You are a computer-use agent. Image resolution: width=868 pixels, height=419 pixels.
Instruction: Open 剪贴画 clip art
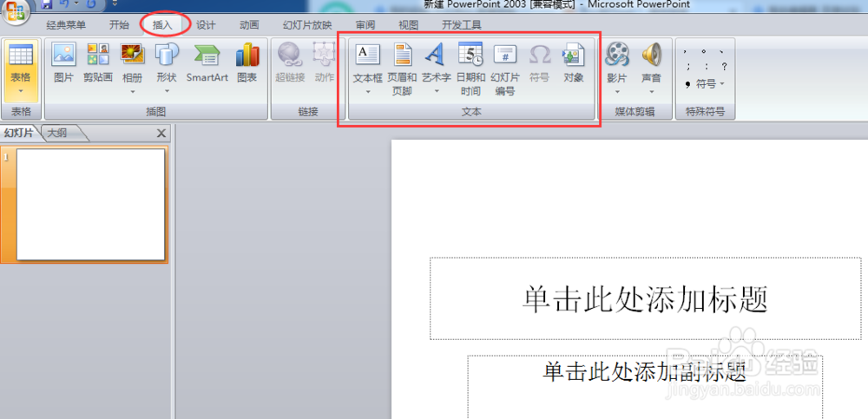pos(98,62)
